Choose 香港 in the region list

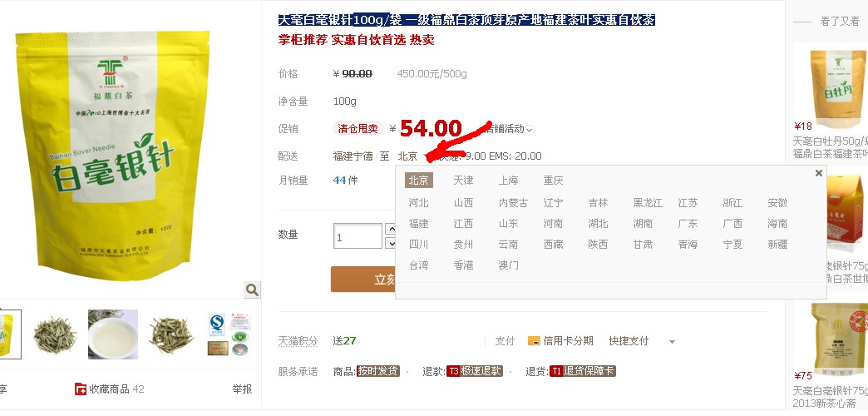[463, 265]
